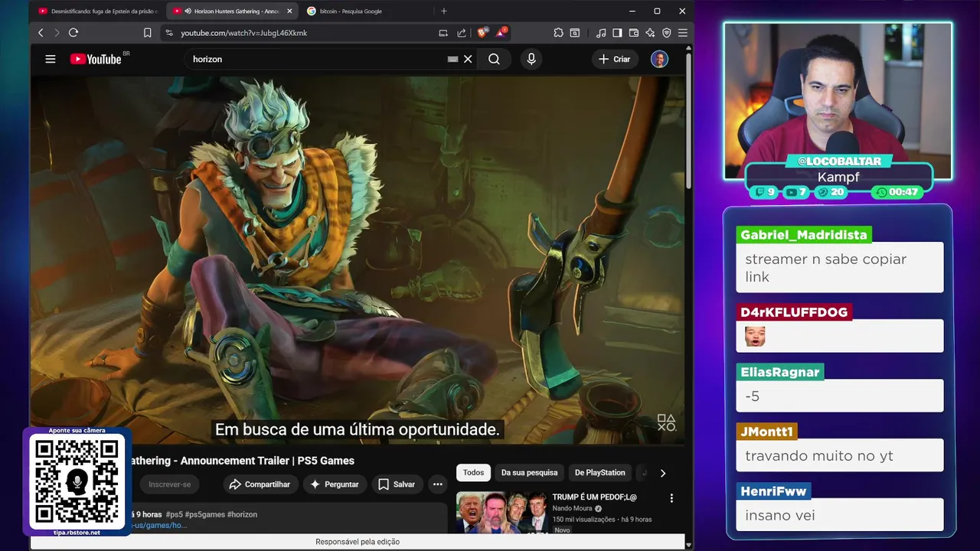This screenshot has height=551, width=980.
Task: Open the browser extensions puzzle icon
Action: point(558,33)
